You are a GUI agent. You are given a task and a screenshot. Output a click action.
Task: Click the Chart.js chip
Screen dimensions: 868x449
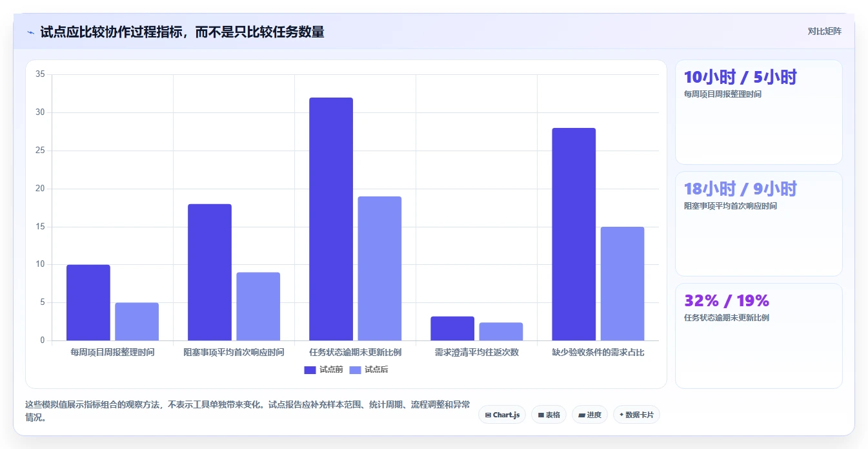[502, 415]
